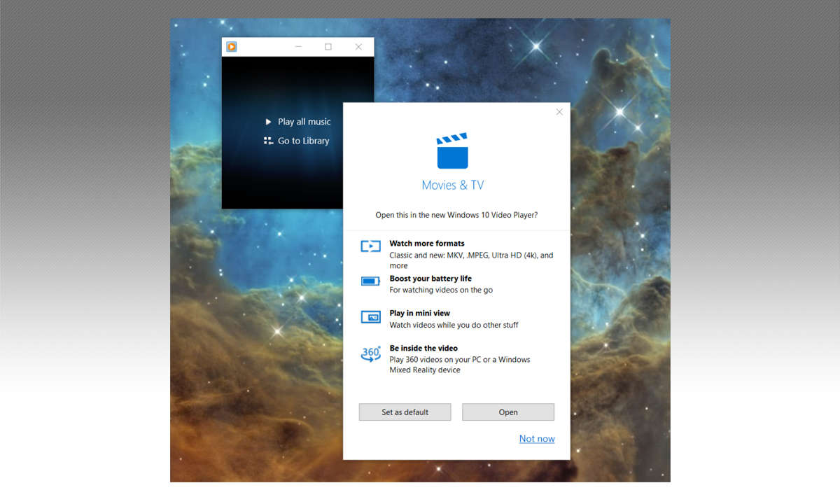Viewport: 840px width, 504px height.
Task: Close the Movies & TV dialog
Action: [559, 112]
